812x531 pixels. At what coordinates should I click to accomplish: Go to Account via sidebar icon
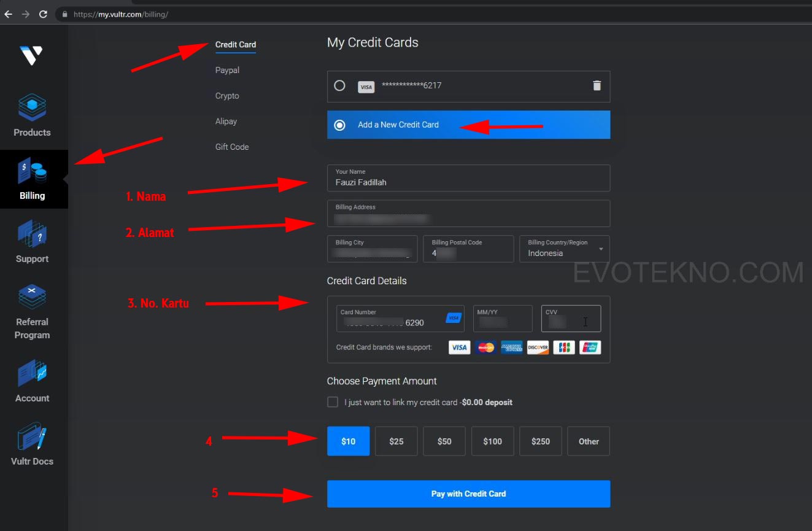(32, 374)
